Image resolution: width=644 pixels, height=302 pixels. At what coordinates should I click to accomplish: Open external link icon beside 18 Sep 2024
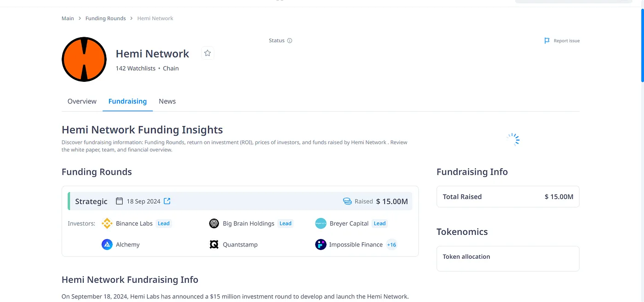coord(167,201)
